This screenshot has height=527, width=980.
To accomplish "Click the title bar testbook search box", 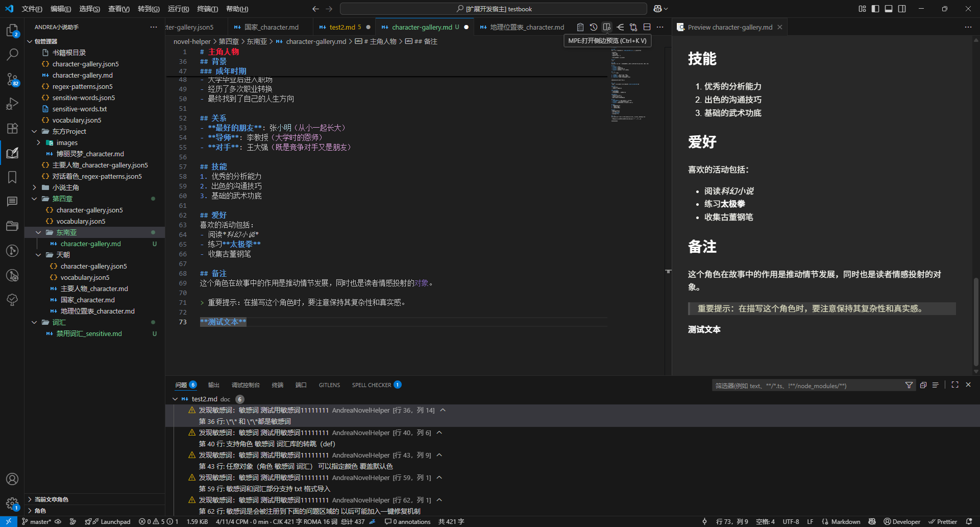I will pos(494,9).
